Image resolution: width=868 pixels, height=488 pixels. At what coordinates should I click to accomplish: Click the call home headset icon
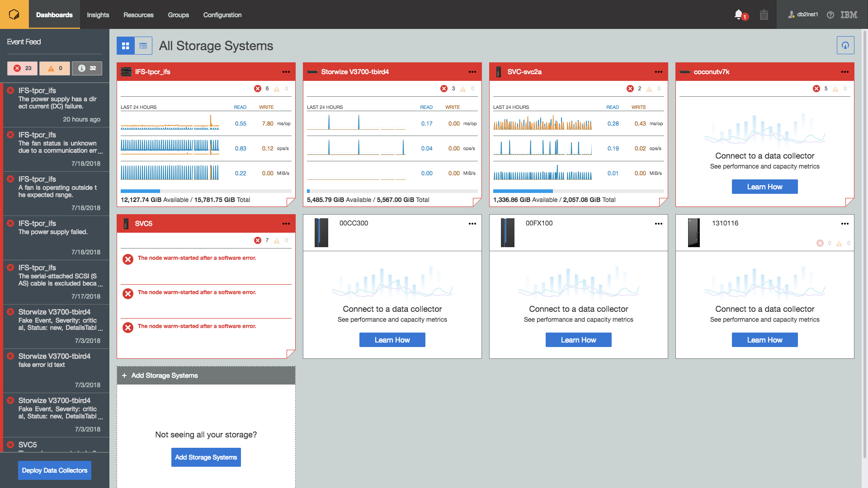tap(845, 45)
